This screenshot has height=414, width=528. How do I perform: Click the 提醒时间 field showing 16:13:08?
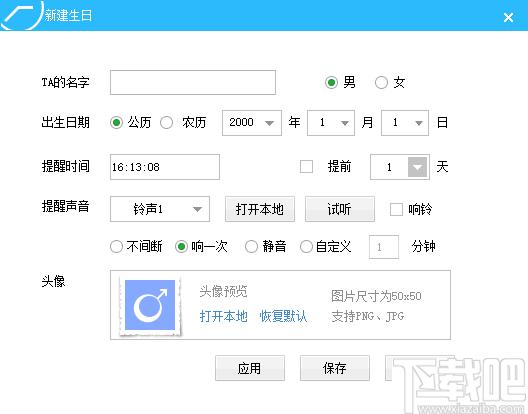coord(165,167)
